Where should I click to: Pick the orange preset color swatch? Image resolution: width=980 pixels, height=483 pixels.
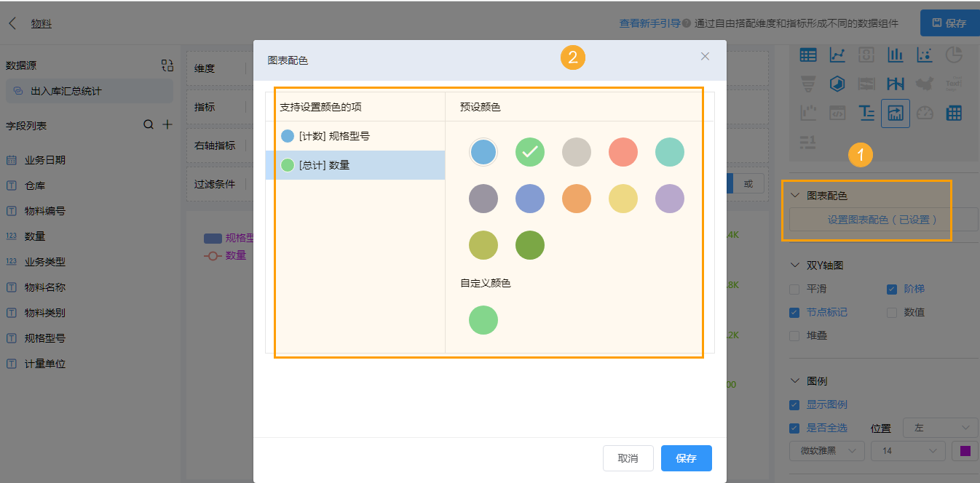coord(576,198)
